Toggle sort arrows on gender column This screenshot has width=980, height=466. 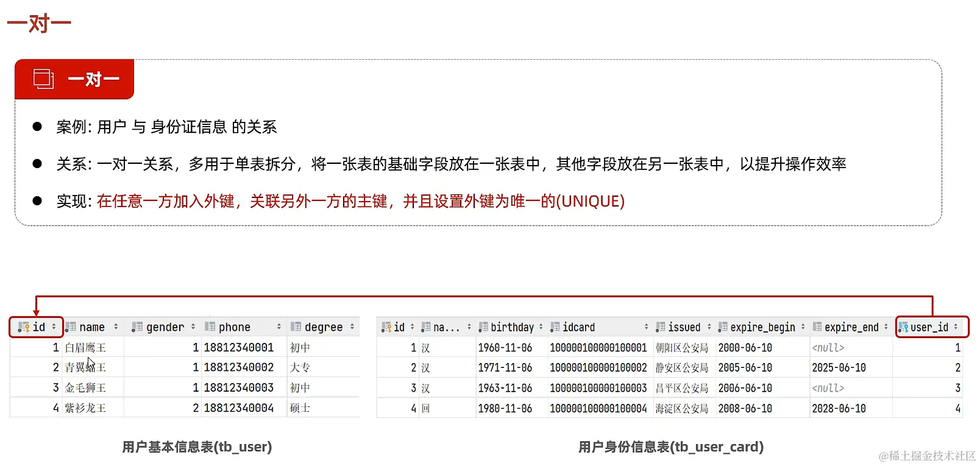click(x=193, y=327)
